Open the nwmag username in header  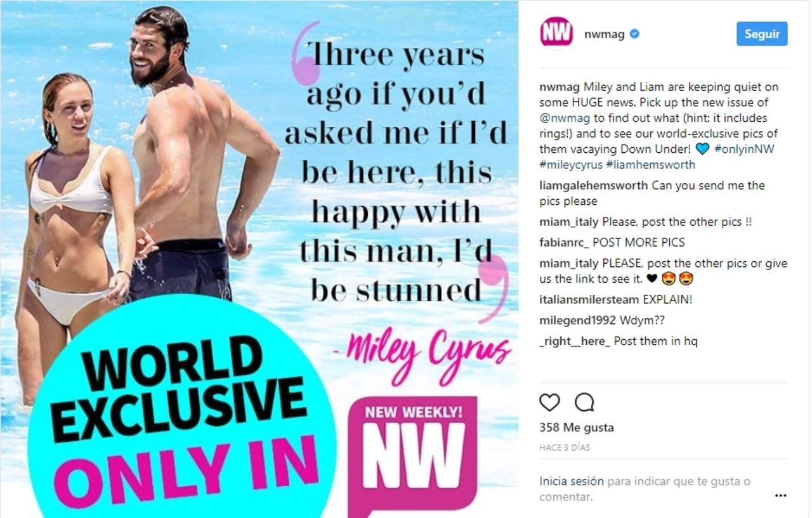pos(605,34)
